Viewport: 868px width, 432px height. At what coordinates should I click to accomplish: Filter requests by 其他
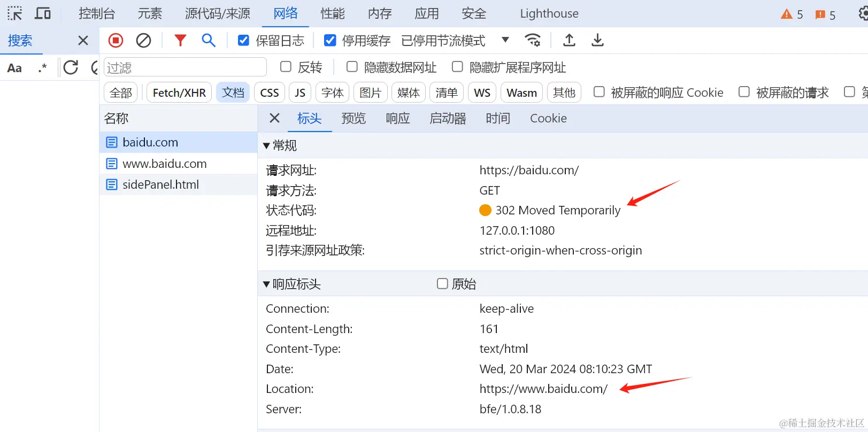pyautogui.click(x=564, y=92)
